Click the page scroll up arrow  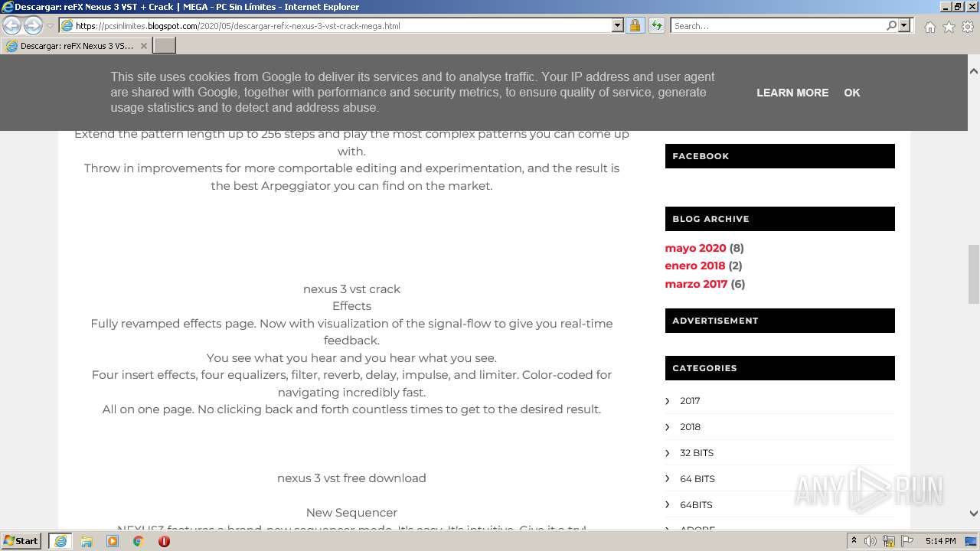click(x=973, y=71)
